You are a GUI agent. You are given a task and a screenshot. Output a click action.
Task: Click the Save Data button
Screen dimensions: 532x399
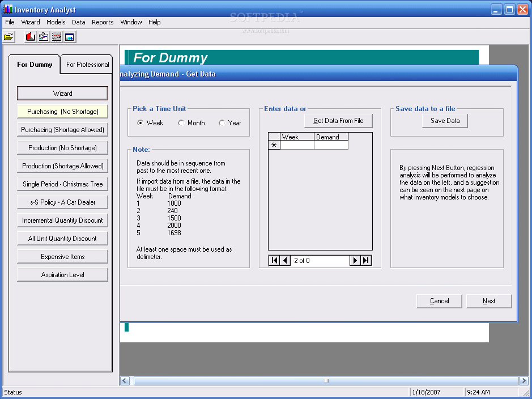(x=445, y=121)
